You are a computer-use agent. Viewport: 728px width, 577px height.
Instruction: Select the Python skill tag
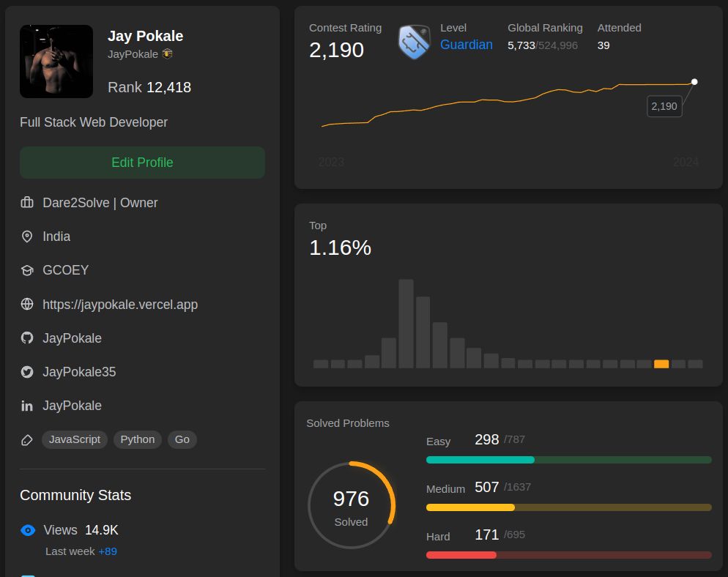pos(138,439)
